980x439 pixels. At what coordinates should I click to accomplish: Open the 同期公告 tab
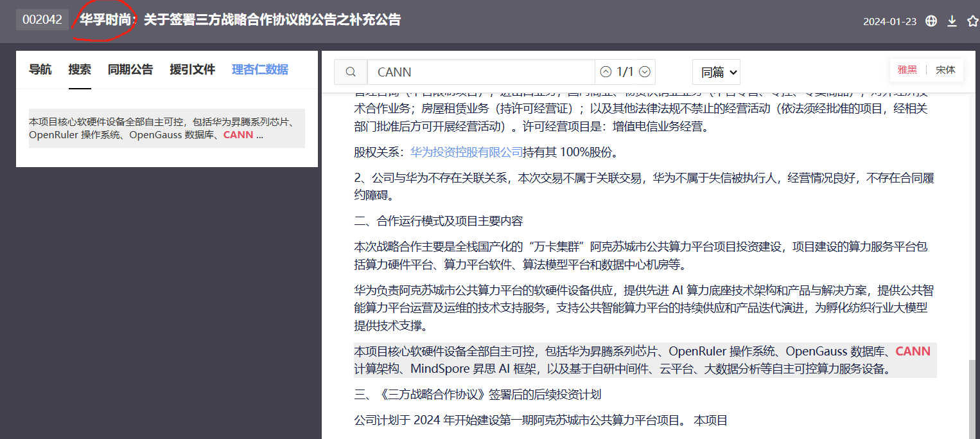[130, 69]
